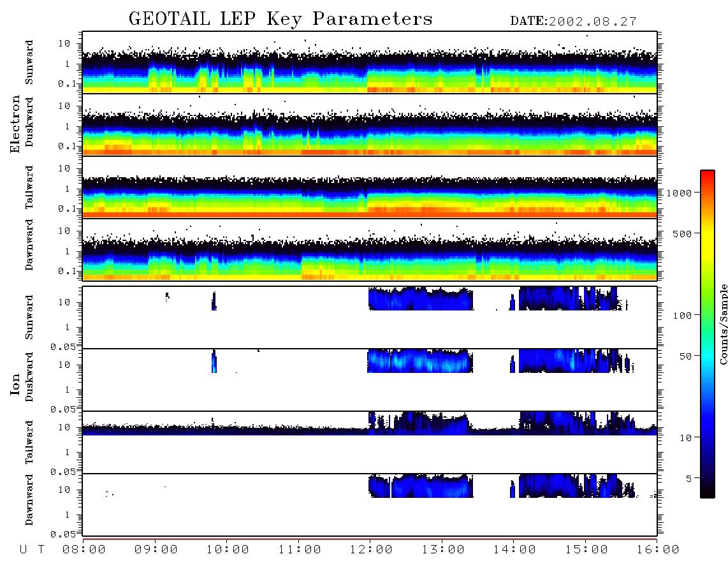
Task: Click the Electron Duskward spectrogram panel
Action: (x=370, y=124)
